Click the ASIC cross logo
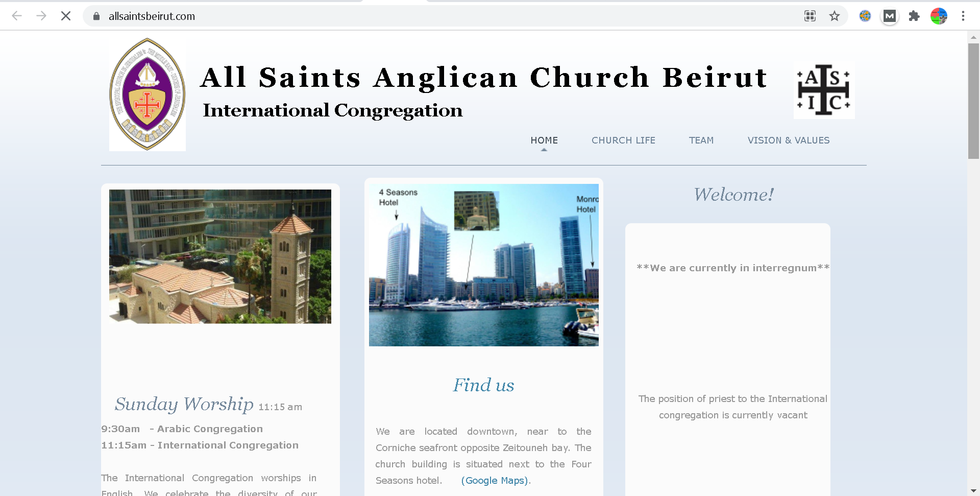This screenshot has height=496, width=980. (824, 90)
